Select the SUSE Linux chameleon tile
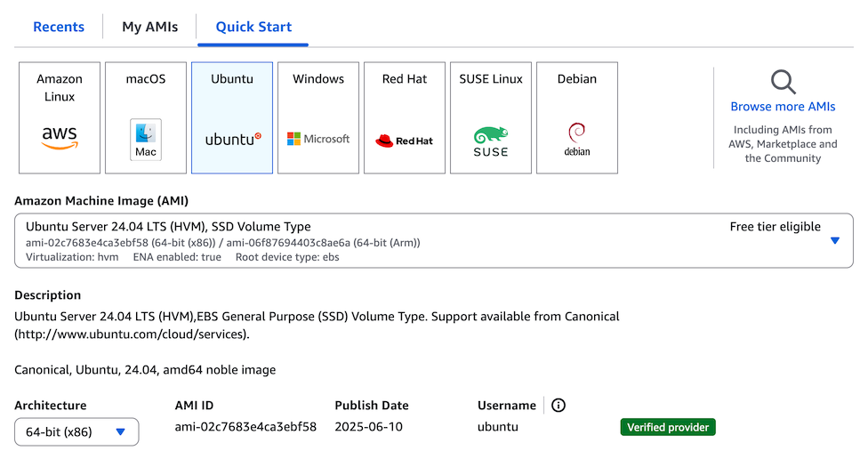 click(491, 117)
